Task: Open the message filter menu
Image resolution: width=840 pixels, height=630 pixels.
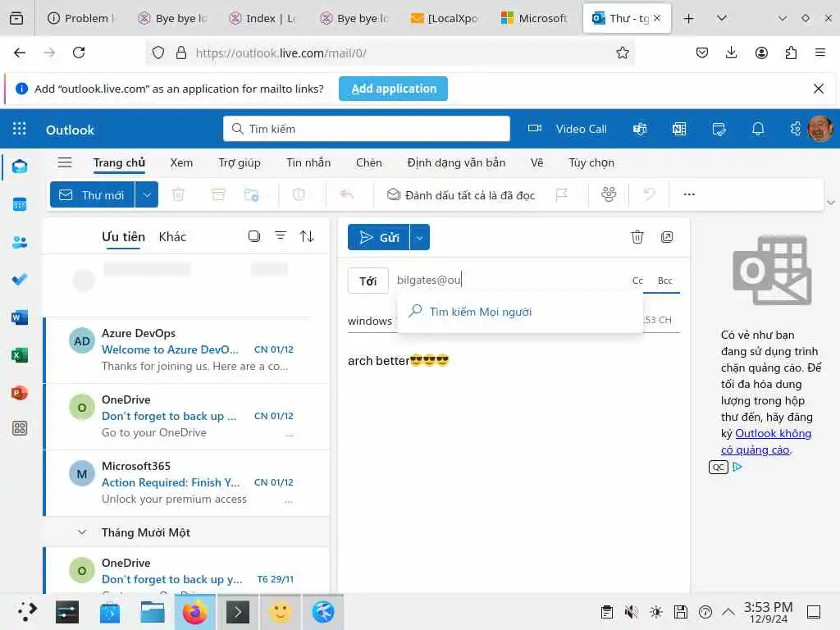Action: tap(281, 235)
